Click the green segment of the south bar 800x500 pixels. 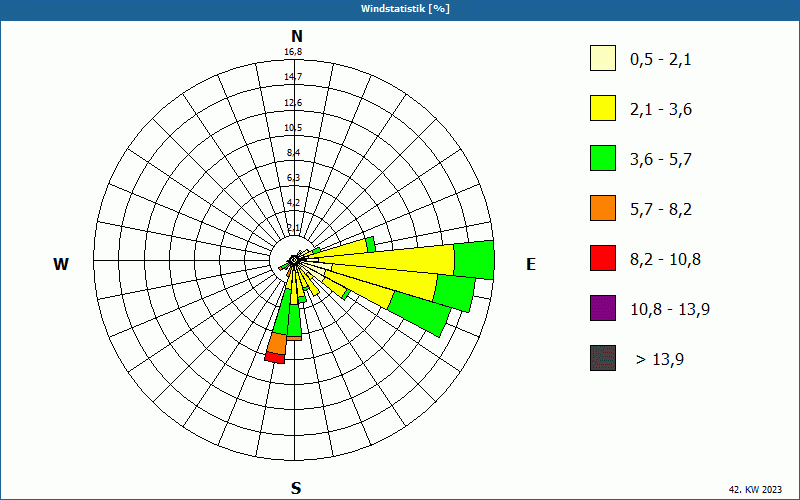point(294,320)
